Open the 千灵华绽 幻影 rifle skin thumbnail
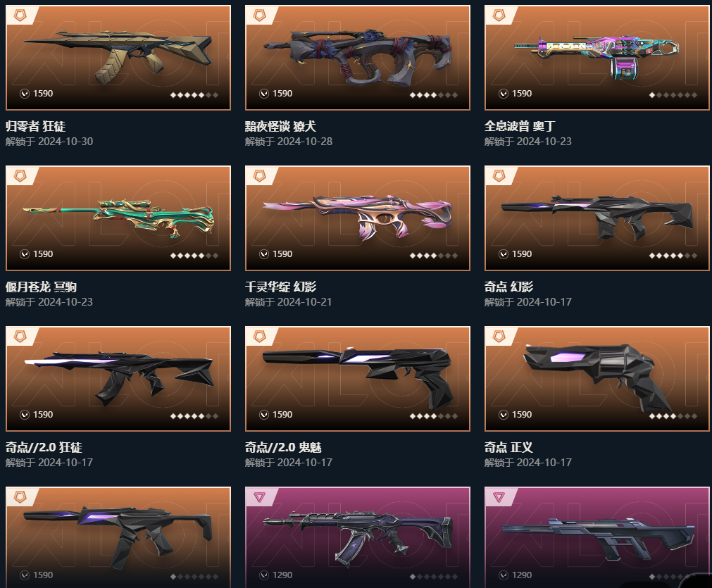The image size is (712, 588). pos(357,218)
